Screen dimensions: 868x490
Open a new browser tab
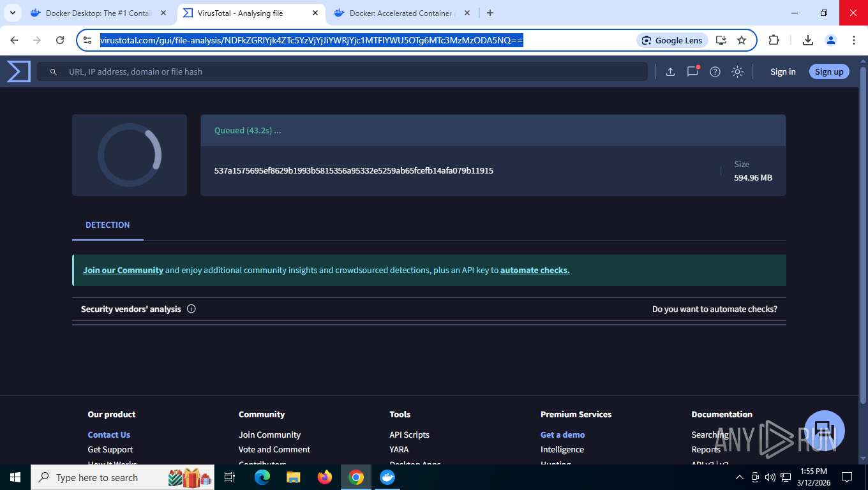pyautogui.click(x=490, y=13)
